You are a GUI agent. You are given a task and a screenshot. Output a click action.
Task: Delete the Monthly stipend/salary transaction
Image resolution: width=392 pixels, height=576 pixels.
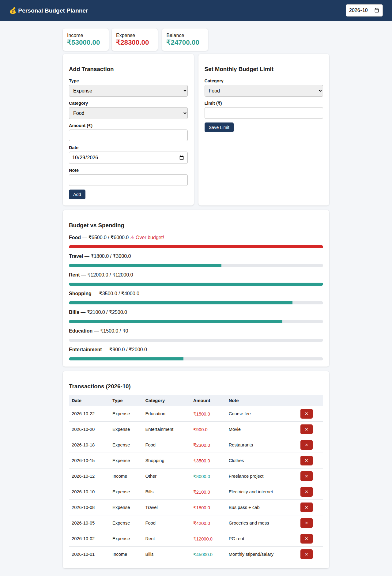[x=306, y=554]
